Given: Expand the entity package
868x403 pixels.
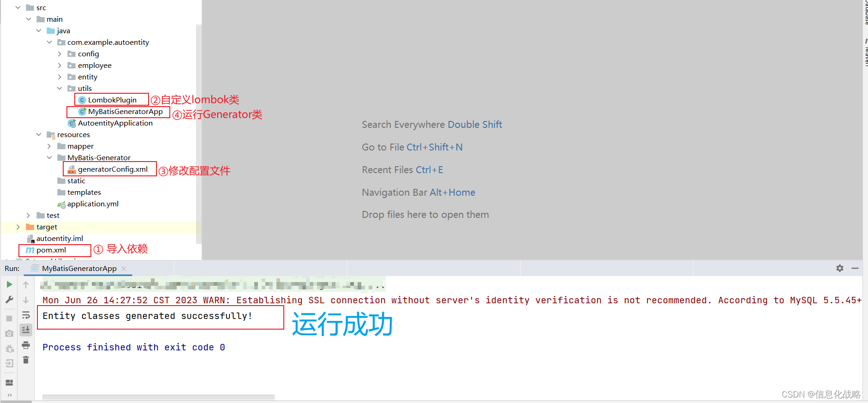Looking at the screenshot, I should 60,77.
